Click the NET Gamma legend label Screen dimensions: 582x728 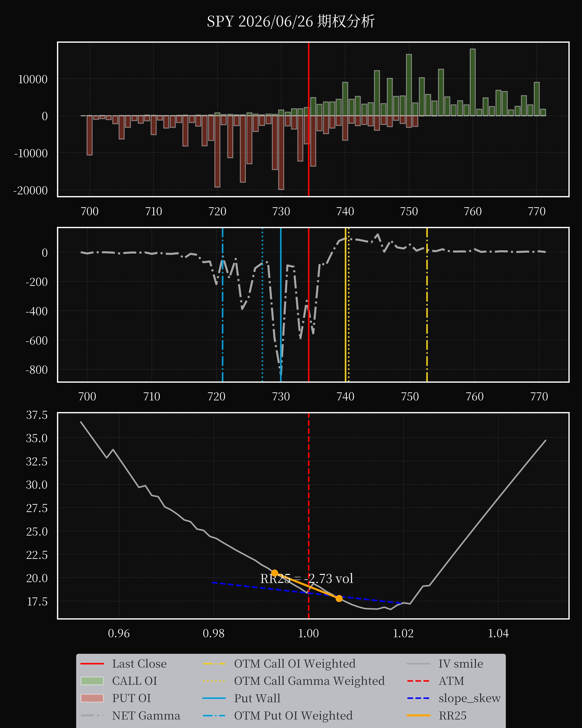(x=146, y=716)
